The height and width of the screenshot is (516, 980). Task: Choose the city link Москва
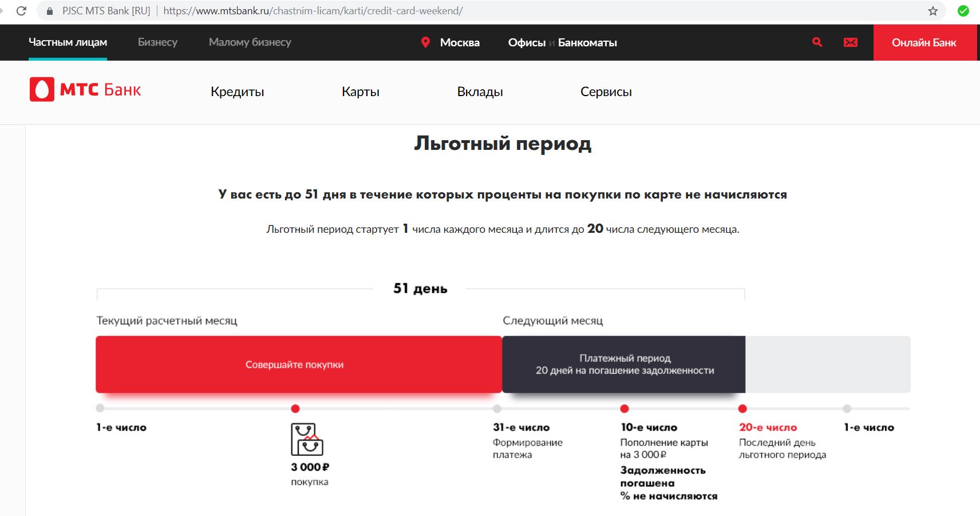pyautogui.click(x=460, y=42)
